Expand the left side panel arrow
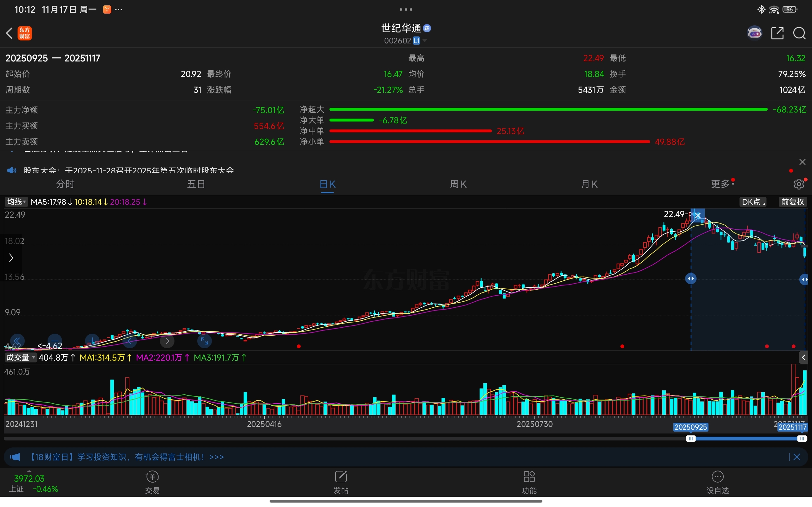This screenshot has width=812, height=507. [x=11, y=258]
